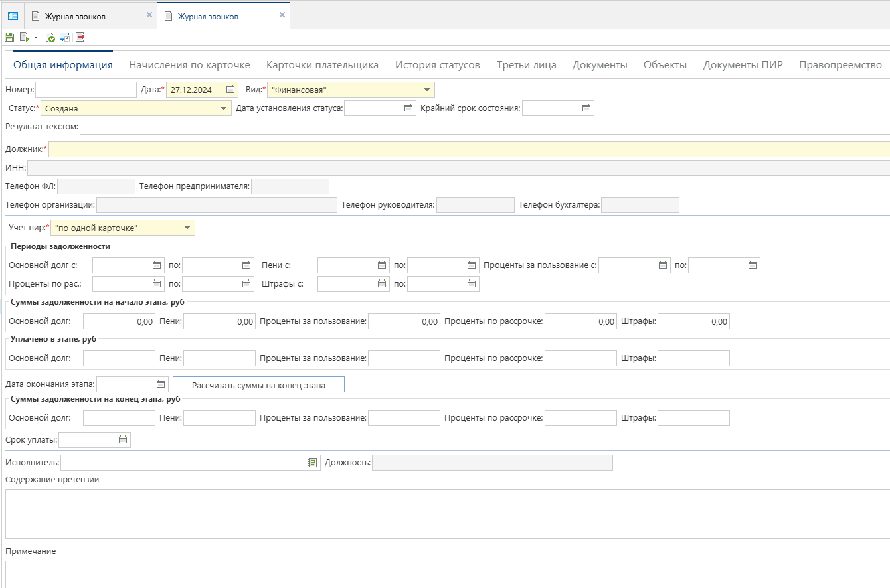
Task: Click the exit icon with red arrow
Action: coord(80,38)
